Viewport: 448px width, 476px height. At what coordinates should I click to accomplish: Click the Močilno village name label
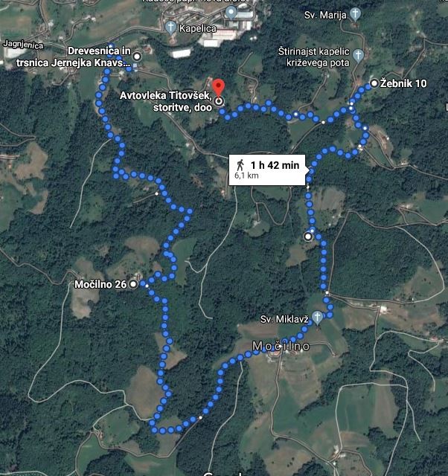point(281,346)
